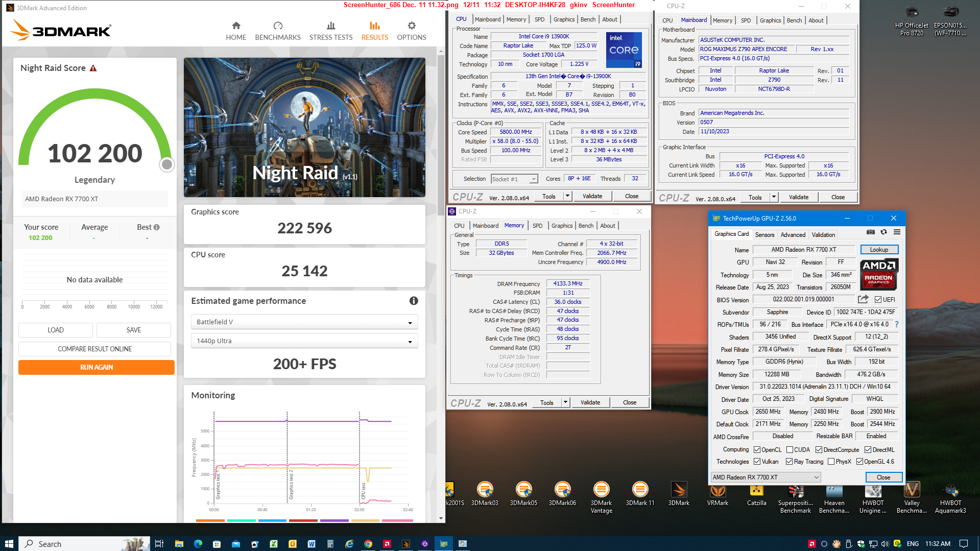The width and height of the screenshot is (980, 551).
Task: Open Google Chrome from the taskbar
Action: click(368, 544)
